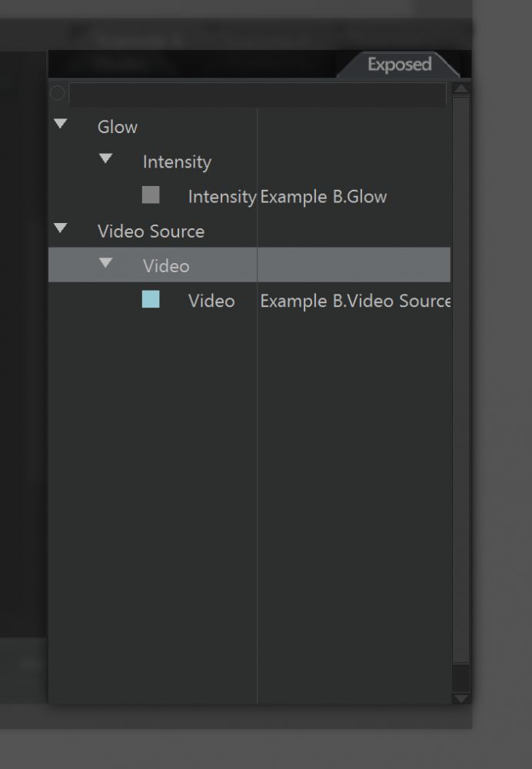Screen dimensions: 532x769
Task: Click the light blue Video property square
Action: (151, 299)
